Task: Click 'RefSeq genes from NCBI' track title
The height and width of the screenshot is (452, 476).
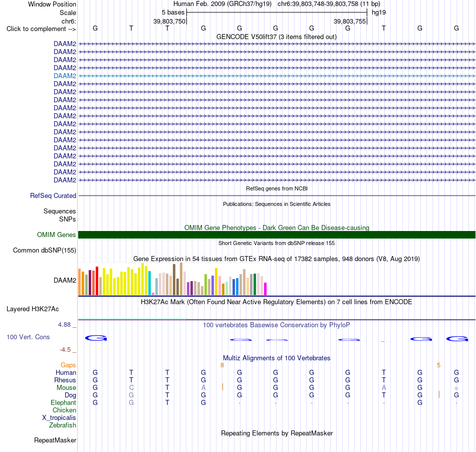Action: click(x=277, y=188)
